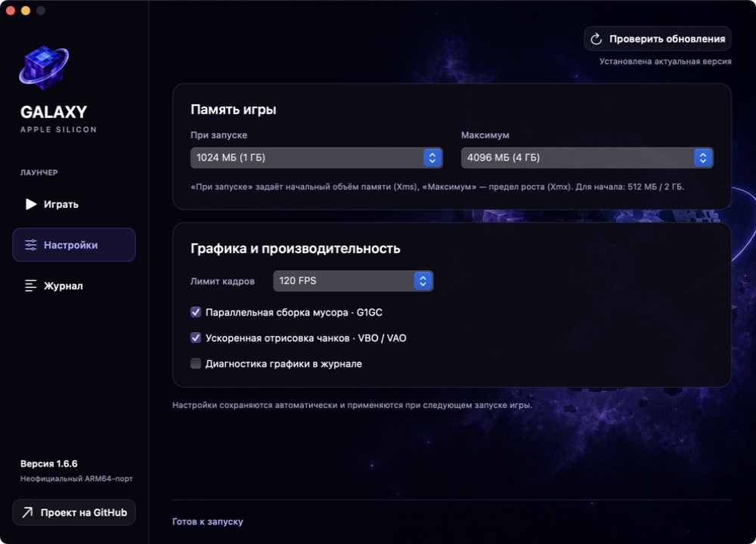Viewport: 756px width, 544px height.
Task: Expand the Лимит кадров 120 FPS dropdown
Action: (x=353, y=281)
